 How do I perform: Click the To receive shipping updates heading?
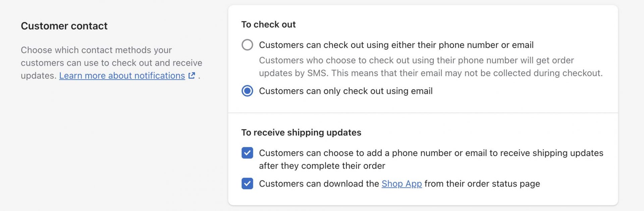pos(301,133)
